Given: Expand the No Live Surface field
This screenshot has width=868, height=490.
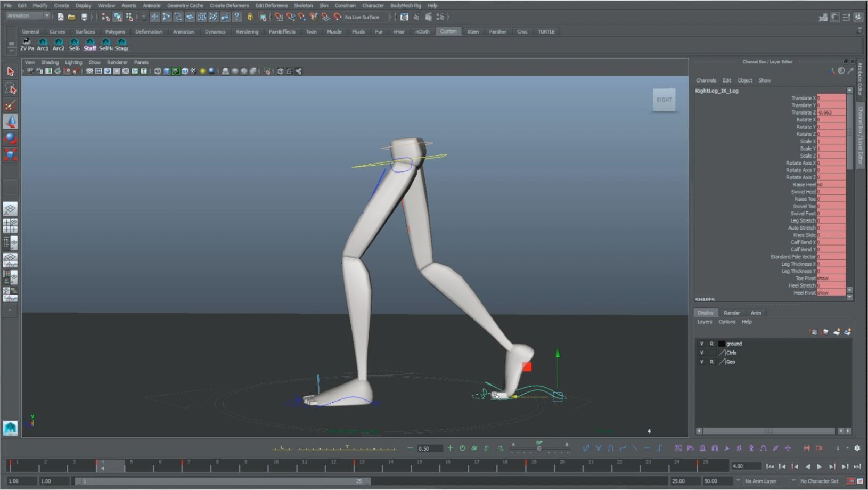Looking at the screenshot, I should point(366,17).
